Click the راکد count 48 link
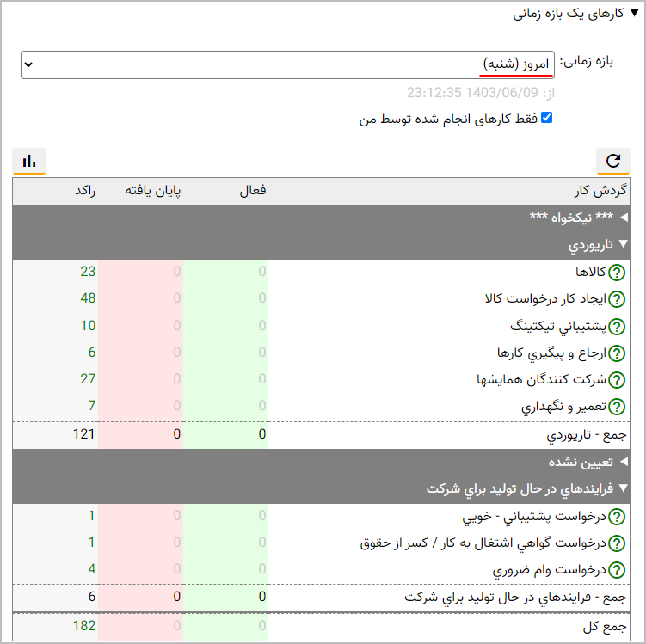This screenshot has width=646, height=644. (x=88, y=299)
